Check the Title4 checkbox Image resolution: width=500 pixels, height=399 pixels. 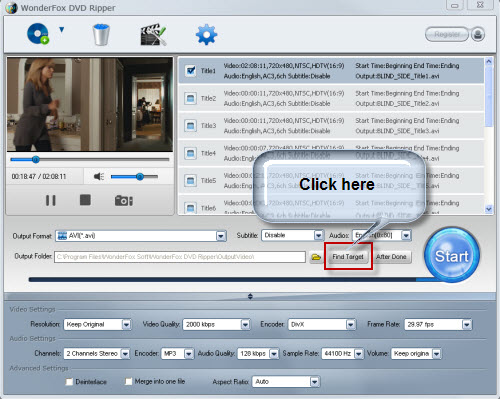point(190,153)
